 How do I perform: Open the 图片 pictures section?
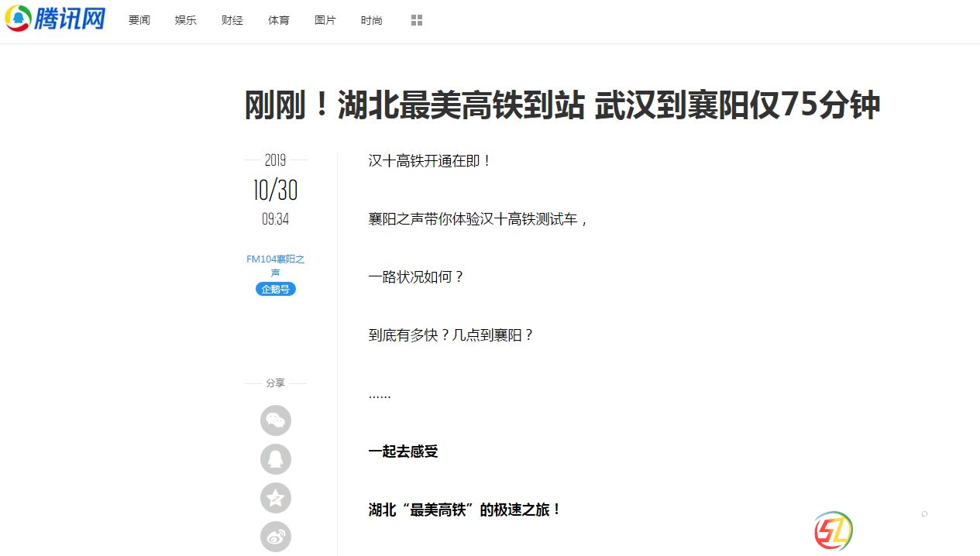pos(325,20)
